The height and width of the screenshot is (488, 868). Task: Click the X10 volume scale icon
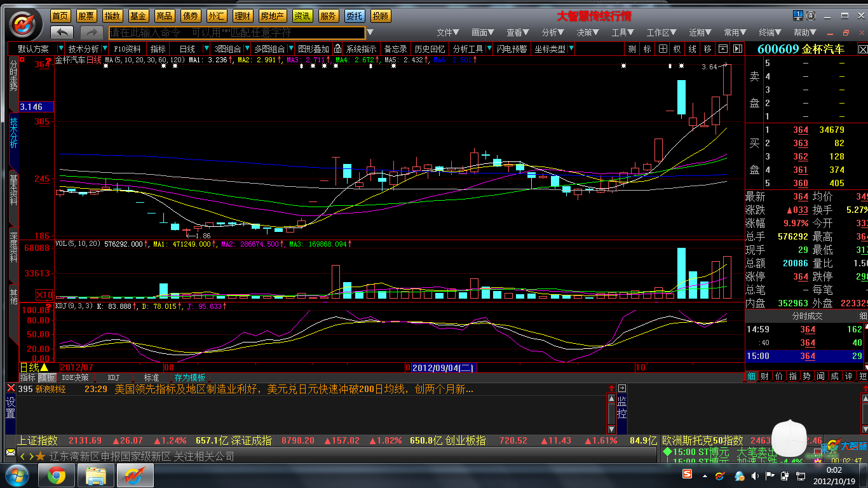44,295
